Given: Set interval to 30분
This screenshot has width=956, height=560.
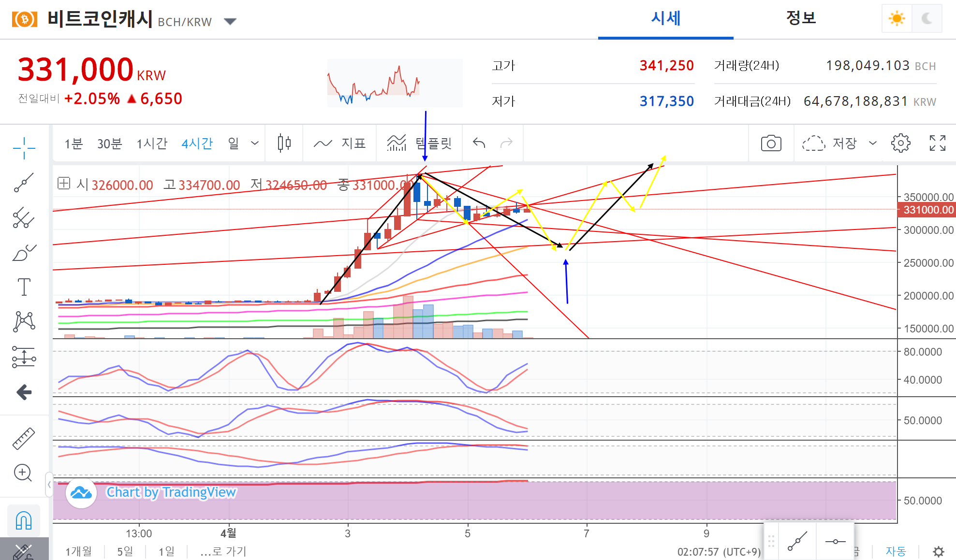Looking at the screenshot, I should (x=109, y=144).
